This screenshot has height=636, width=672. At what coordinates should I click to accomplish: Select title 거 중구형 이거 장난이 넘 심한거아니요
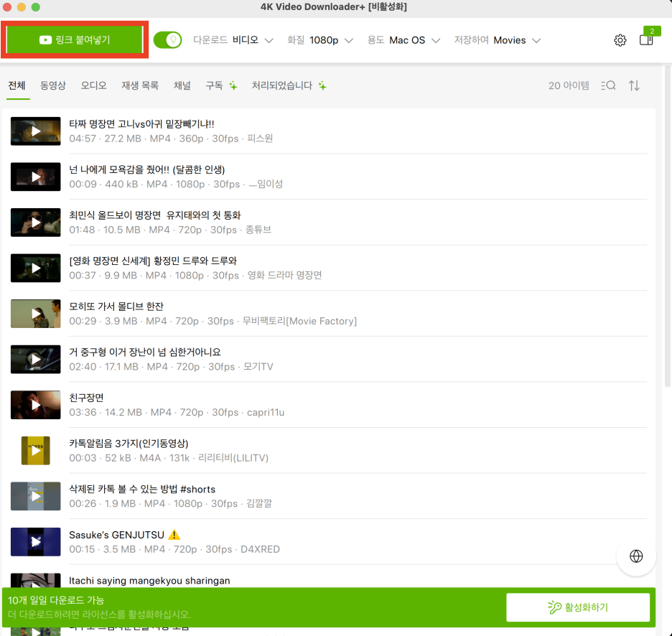[x=145, y=352]
